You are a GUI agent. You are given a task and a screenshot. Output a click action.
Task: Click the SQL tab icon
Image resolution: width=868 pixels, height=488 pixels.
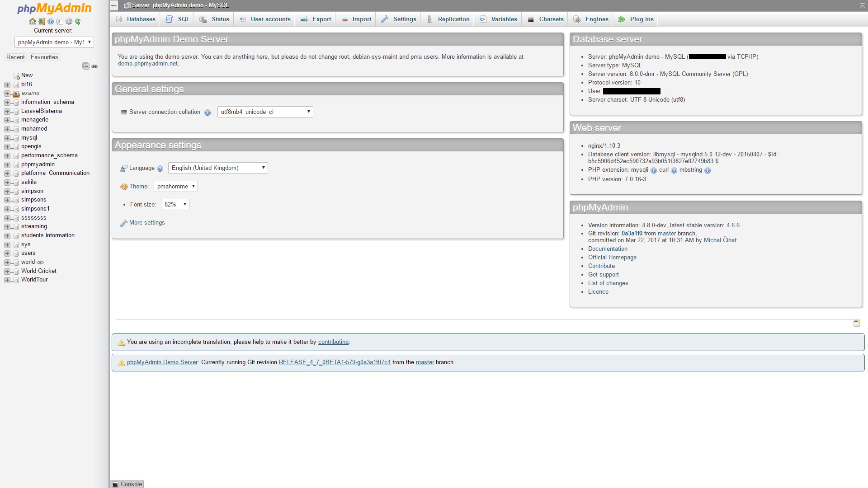pyautogui.click(x=170, y=19)
